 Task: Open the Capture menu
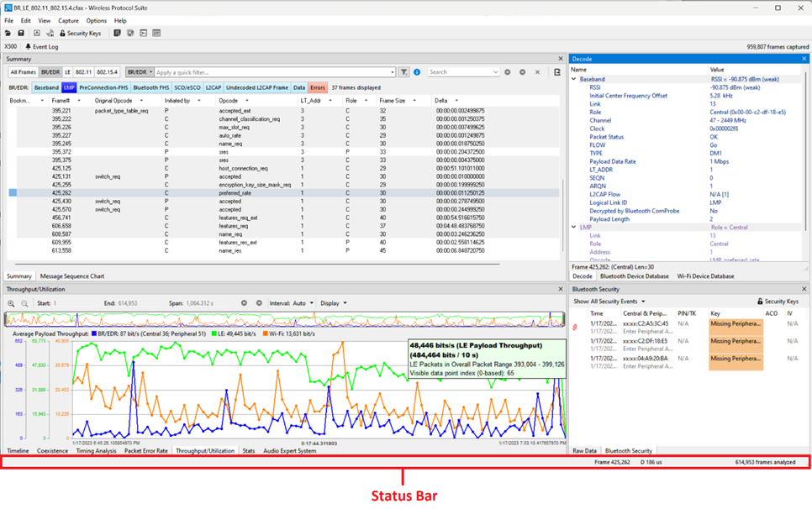68,21
